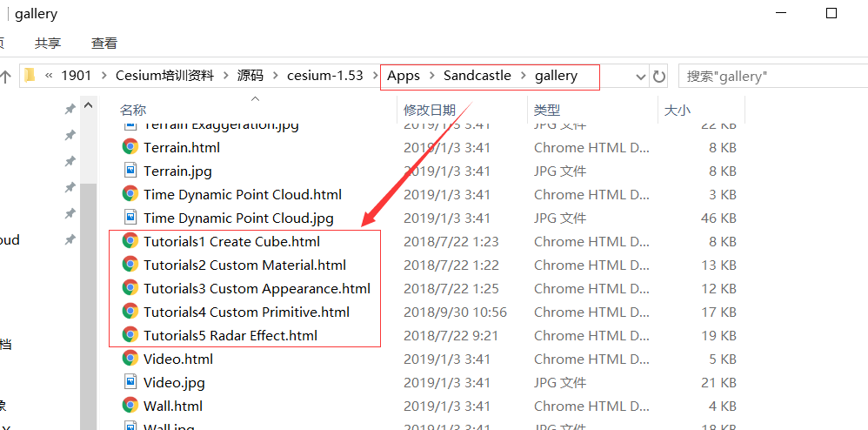Go to the 1901 folder in the path

tap(76, 76)
